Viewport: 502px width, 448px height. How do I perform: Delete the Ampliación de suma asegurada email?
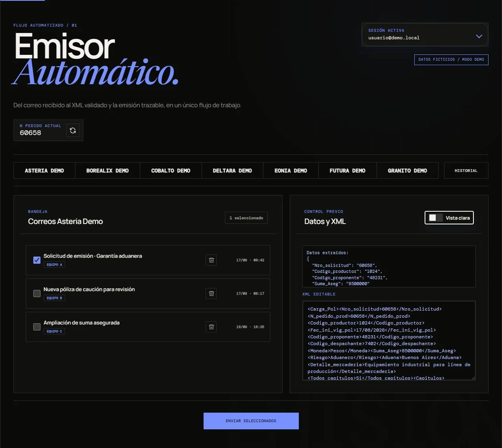coord(211,327)
